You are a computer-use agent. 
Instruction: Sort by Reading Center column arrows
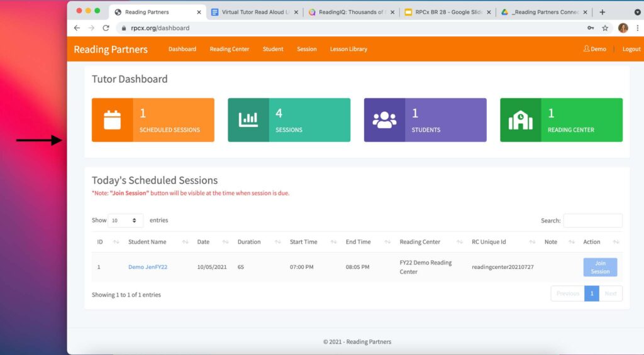(x=460, y=242)
